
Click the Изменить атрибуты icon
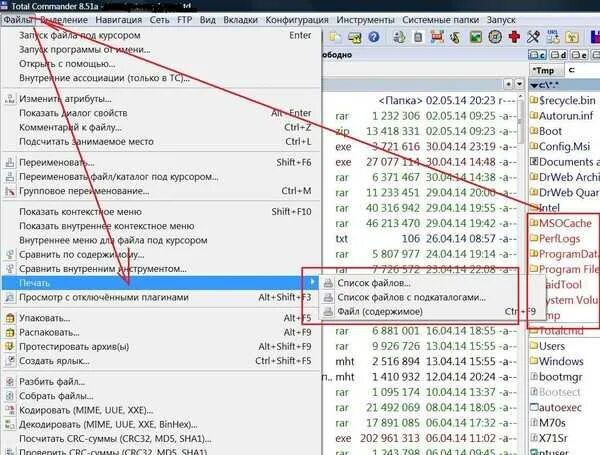click(10, 99)
